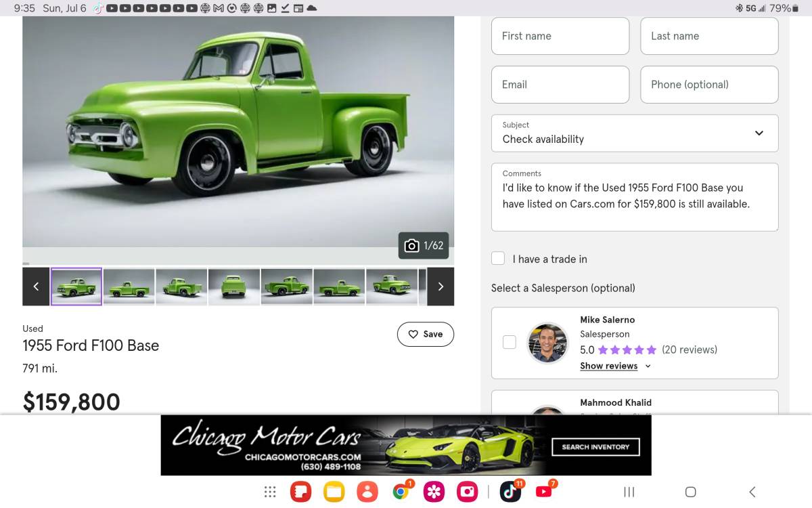Screen dimensions: 812x508
Task: Show next thumbnails with right arrow
Action: [441, 287]
